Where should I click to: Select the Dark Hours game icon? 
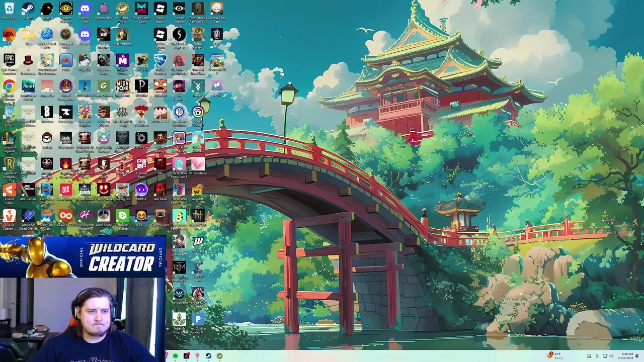click(x=66, y=140)
